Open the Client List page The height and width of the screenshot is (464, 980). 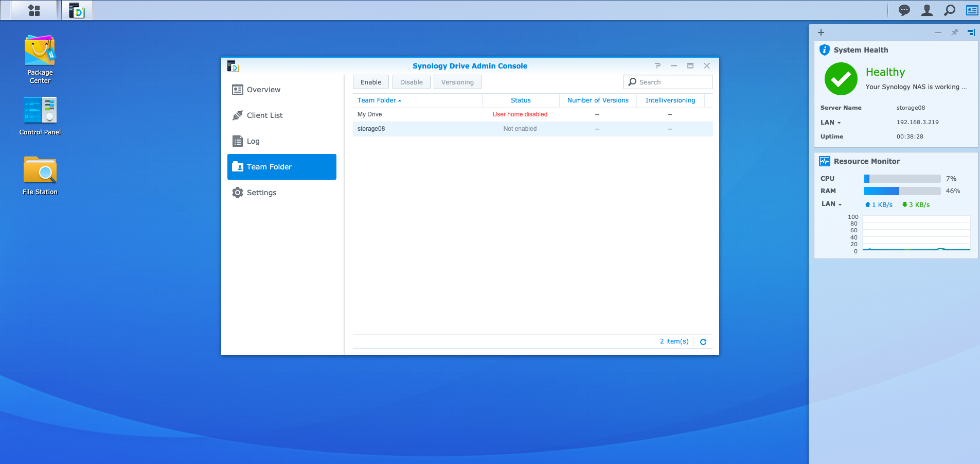[x=264, y=115]
